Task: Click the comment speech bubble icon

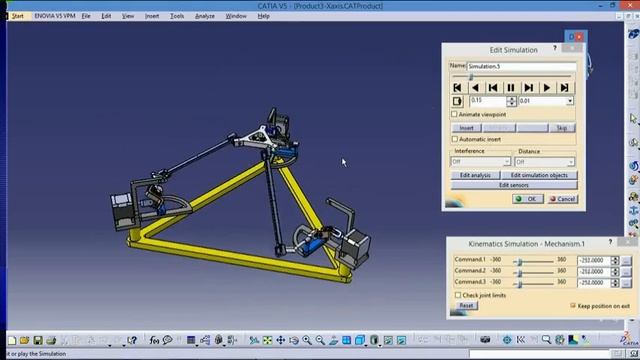Action: click(x=167, y=340)
